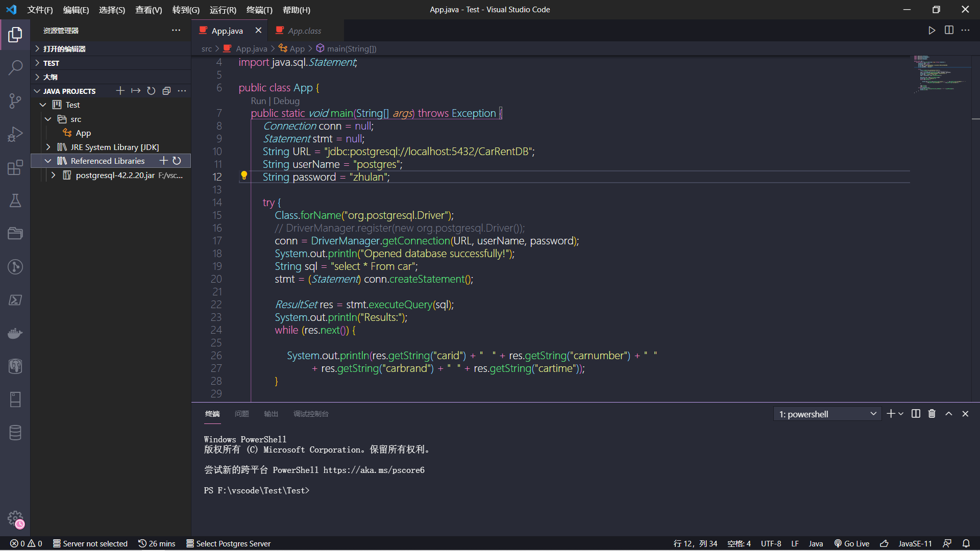980x551 pixels.
Task: Open the Docker view in activity bar
Action: pyautogui.click(x=15, y=333)
